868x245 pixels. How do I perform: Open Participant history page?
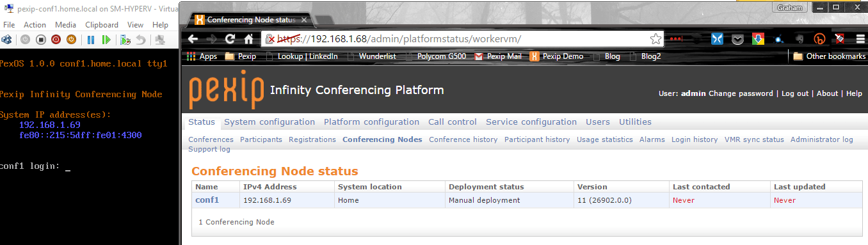(537, 139)
